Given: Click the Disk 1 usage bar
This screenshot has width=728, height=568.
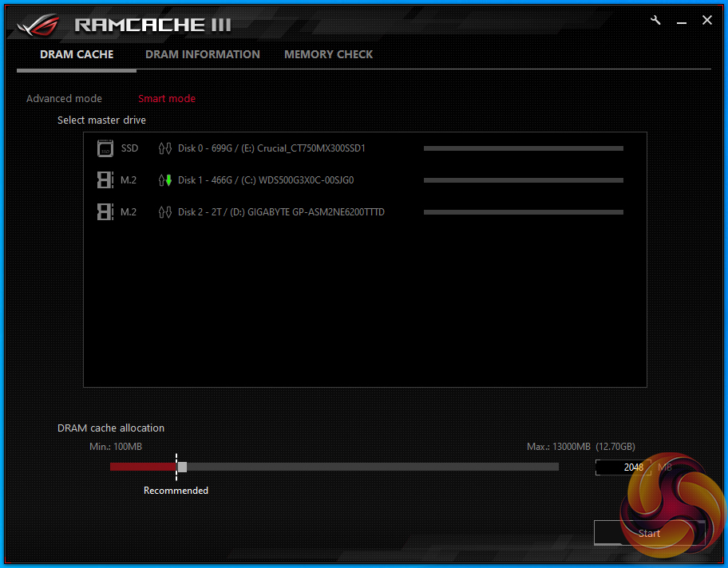Looking at the screenshot, I should (524, 180).
